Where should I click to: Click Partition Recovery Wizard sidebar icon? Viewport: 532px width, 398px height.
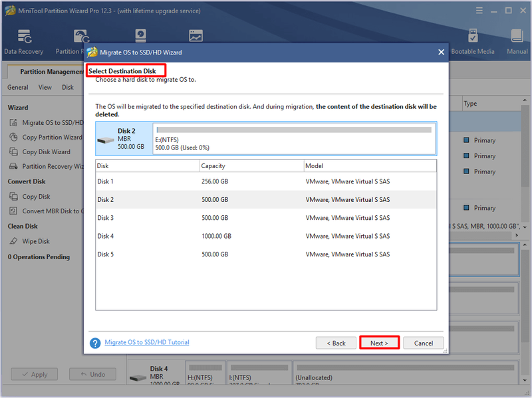click(x=13, y=167)
